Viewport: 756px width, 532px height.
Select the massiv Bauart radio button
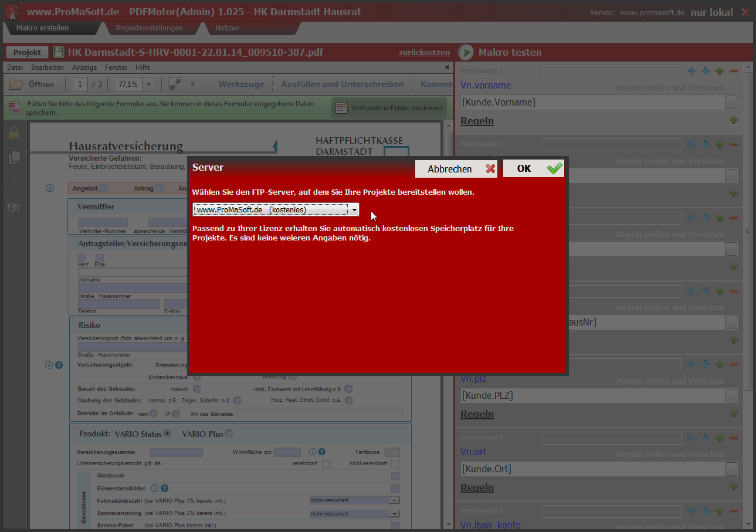(197, 389)
